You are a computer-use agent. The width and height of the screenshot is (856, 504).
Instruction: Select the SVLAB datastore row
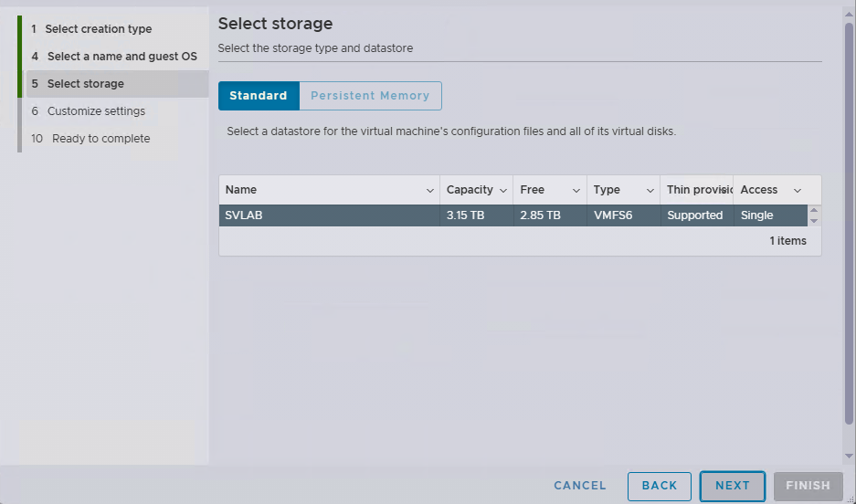pos(512,215)
